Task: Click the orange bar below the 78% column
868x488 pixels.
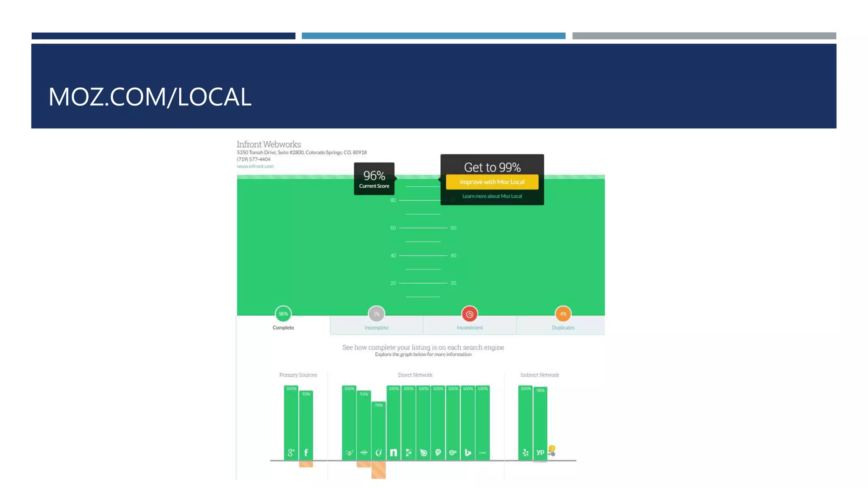Action: tap(378, 470)
